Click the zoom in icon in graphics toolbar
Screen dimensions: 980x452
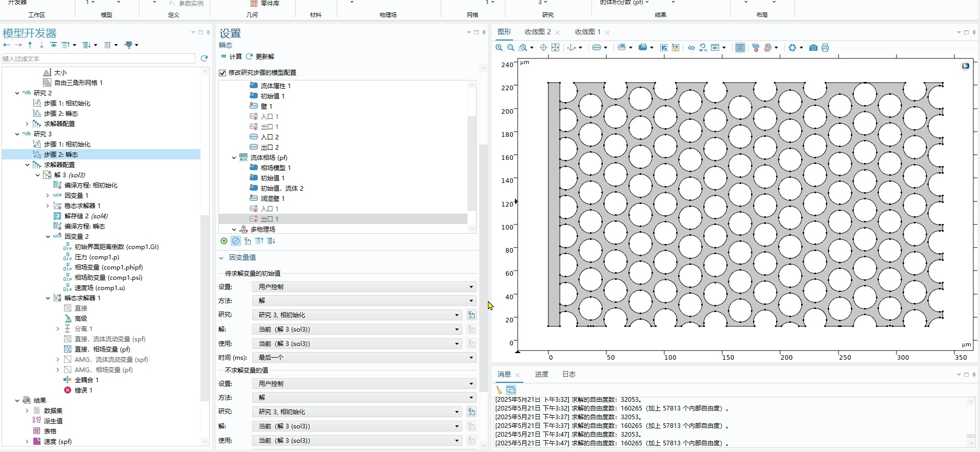tap(499, 48)
